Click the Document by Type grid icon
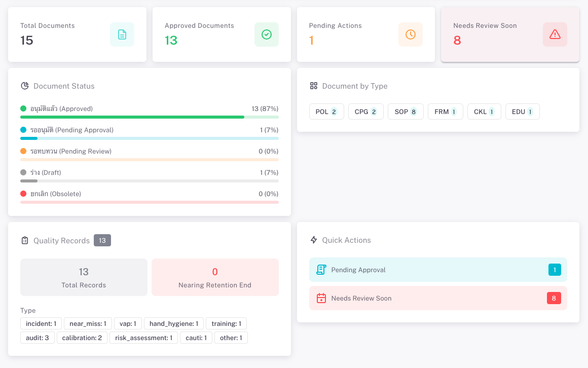Viewport: 588px width, 368px height. (313, 86)
